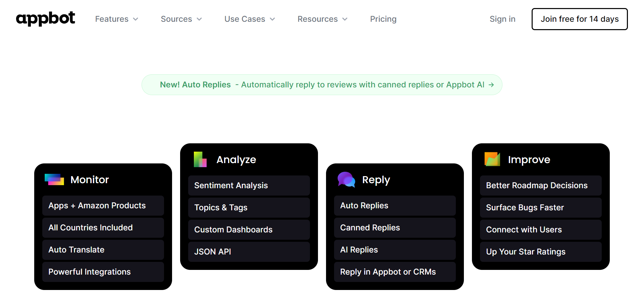644x292 pixels.
Task: Expand the Resources chevron
Action: tap(345, 19)
